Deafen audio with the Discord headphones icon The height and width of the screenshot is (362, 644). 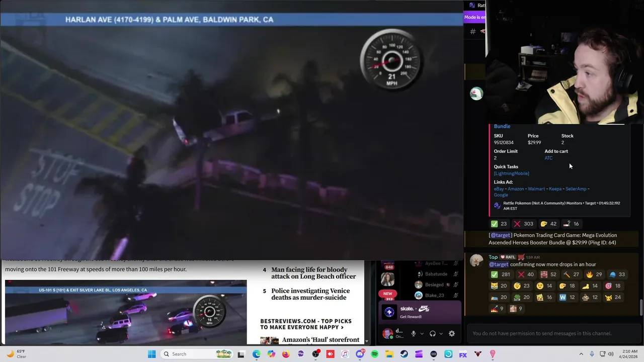point(433,333)
